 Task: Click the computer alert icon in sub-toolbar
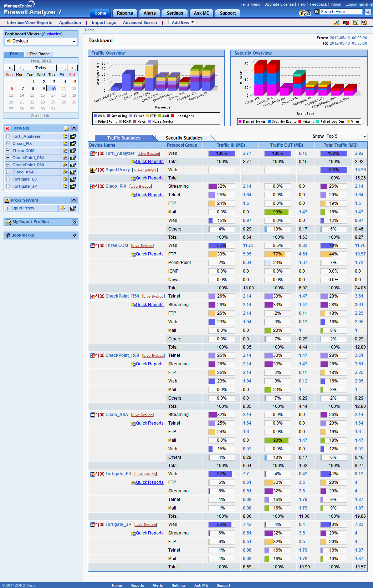346,23
